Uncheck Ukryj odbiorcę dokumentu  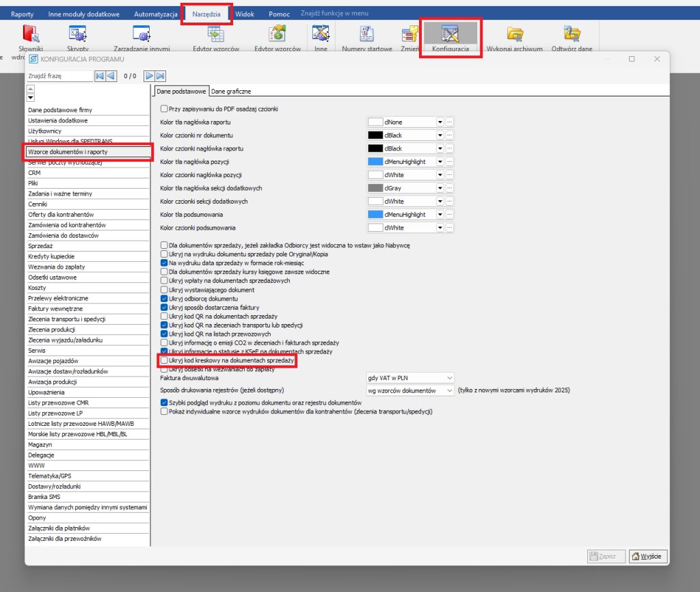pos(164,299)
